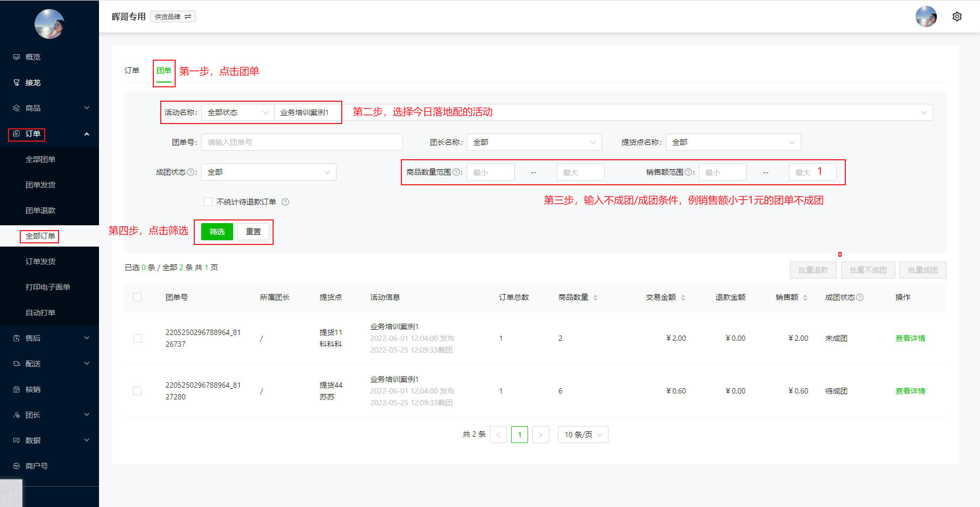The image size is (980, 507).
Task: Click the 商品 sidebar icon
Action: [x=17, y=108]
